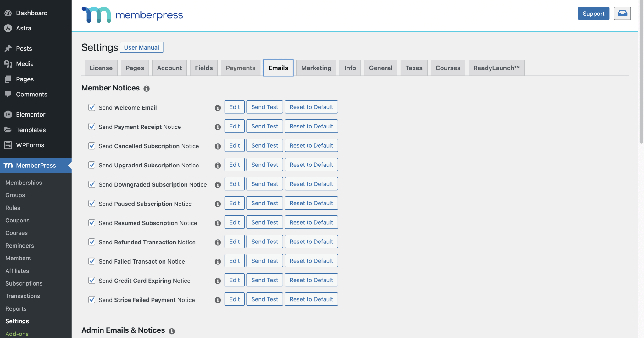Disable Send Cancelled Subscription Notice
Image resolution: width=644 pixels, height=338 pixels.
92,146
